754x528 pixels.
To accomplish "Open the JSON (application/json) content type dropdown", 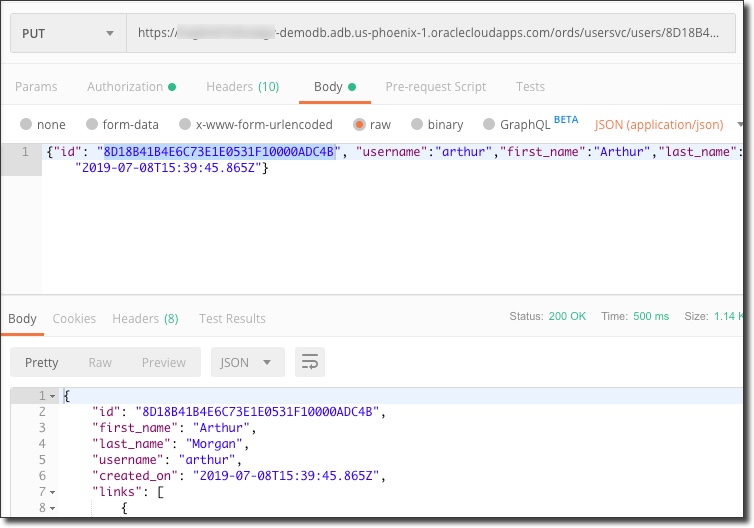I will (667, 125).
